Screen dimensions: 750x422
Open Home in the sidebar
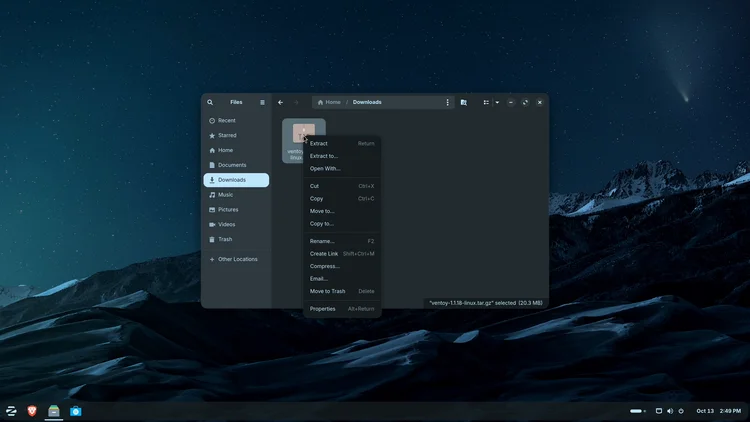236,150
